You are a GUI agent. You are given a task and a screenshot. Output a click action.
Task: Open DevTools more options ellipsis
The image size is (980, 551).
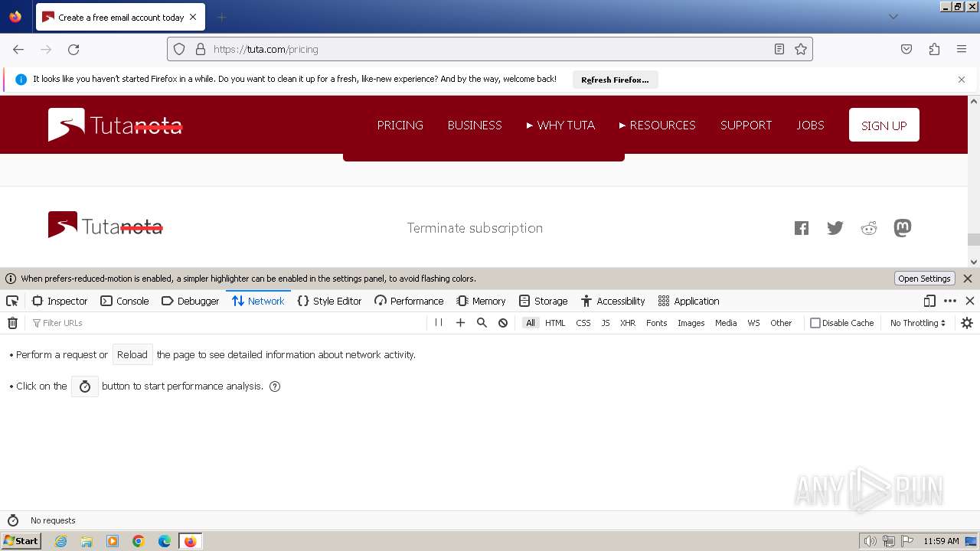click(x=950, y=301)
